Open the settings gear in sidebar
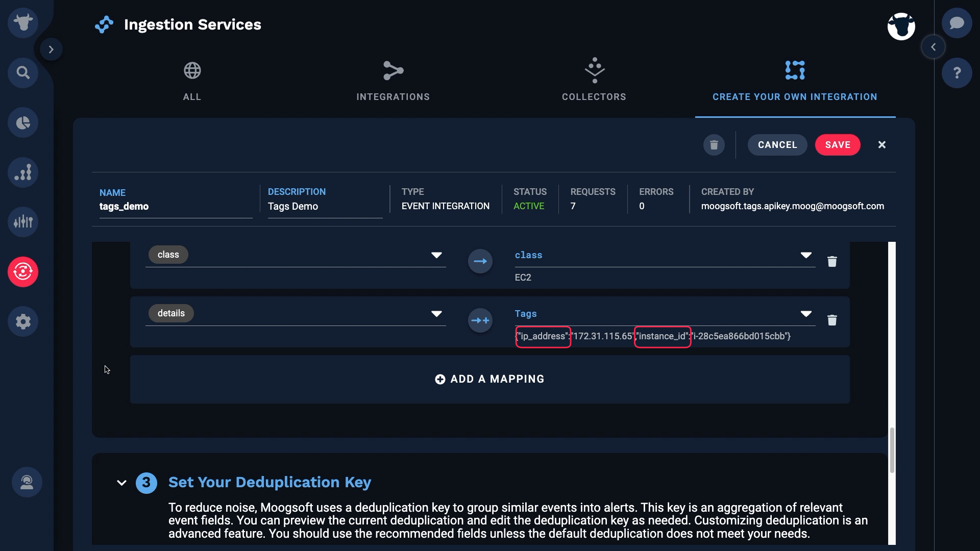Image resolution: width=980 pixels, height=551 pixels. coord(23,321)
